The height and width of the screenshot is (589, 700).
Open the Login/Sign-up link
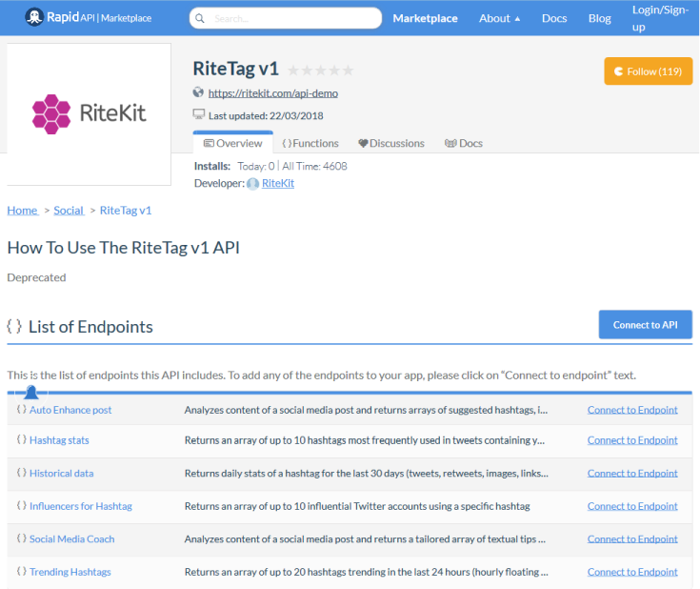click(x=660, y=18)
